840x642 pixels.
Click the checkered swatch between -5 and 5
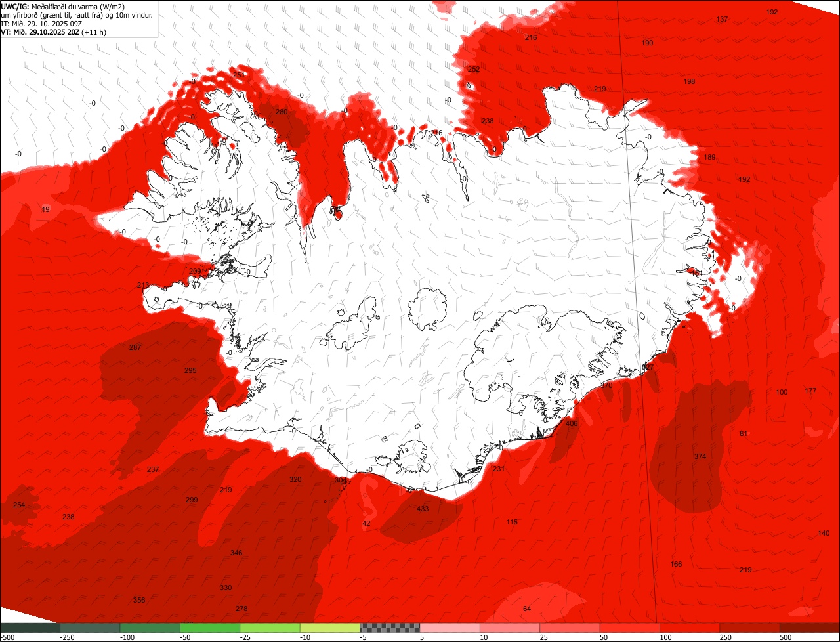point(390,628)
